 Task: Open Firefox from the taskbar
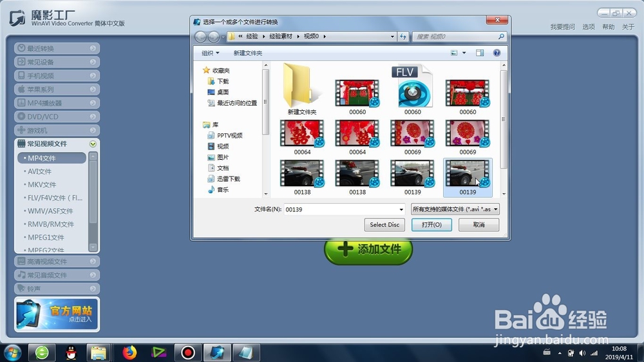pyautogui.click(x=129, y=352)
